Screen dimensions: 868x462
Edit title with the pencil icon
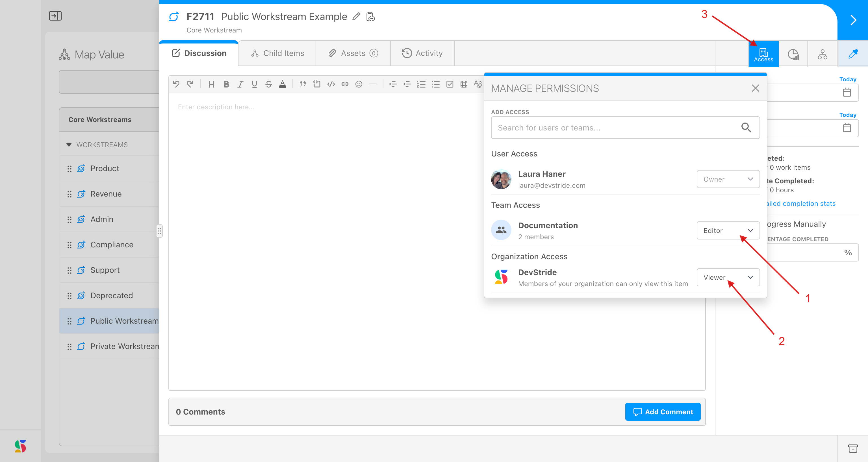356,16
